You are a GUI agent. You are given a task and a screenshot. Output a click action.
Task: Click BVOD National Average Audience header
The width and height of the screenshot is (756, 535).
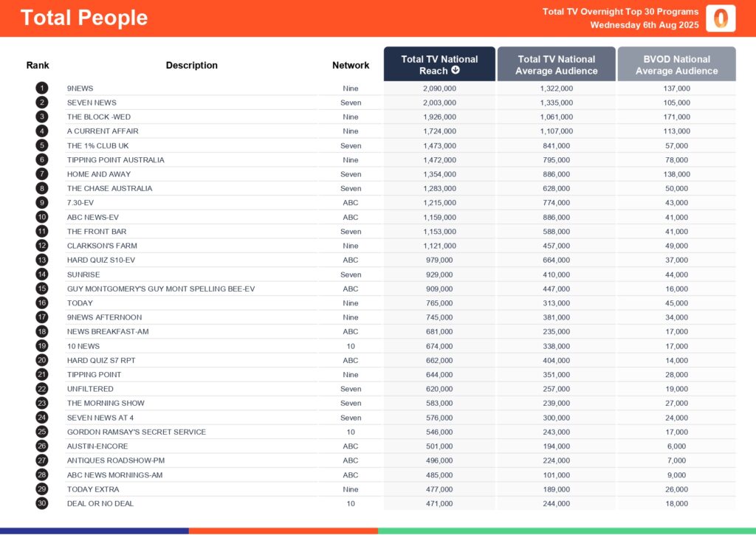tap(676, 65)
